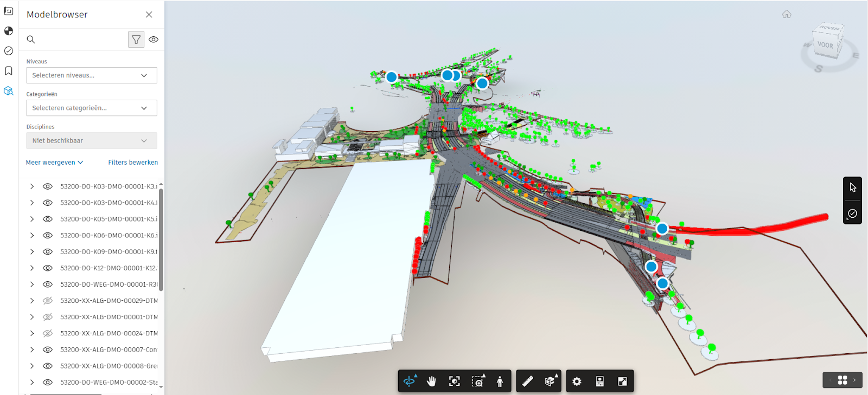Open the Measure ruler tool
This screenshot has width=868, height=395.
(x=527, y=381)
